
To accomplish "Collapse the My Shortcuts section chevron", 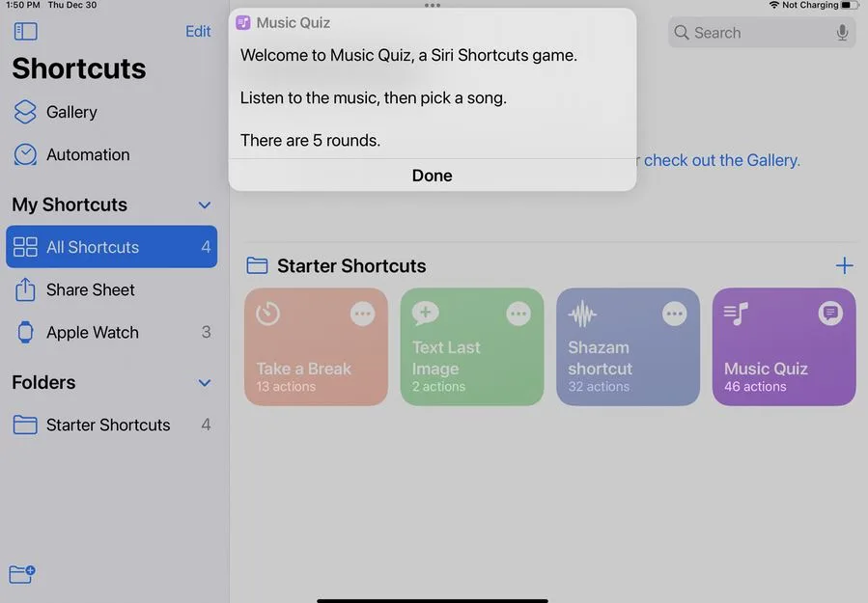I will (205, 206).
